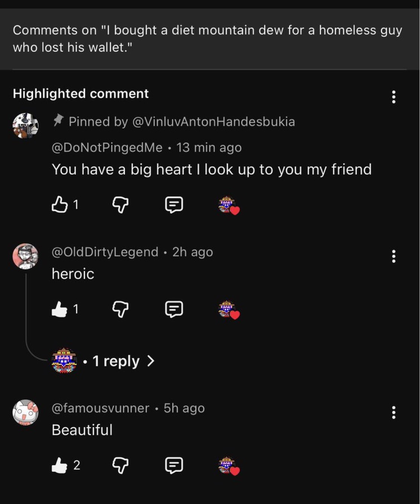Open the @VinluvAntonHandesbukia channel link

(213, 122)
